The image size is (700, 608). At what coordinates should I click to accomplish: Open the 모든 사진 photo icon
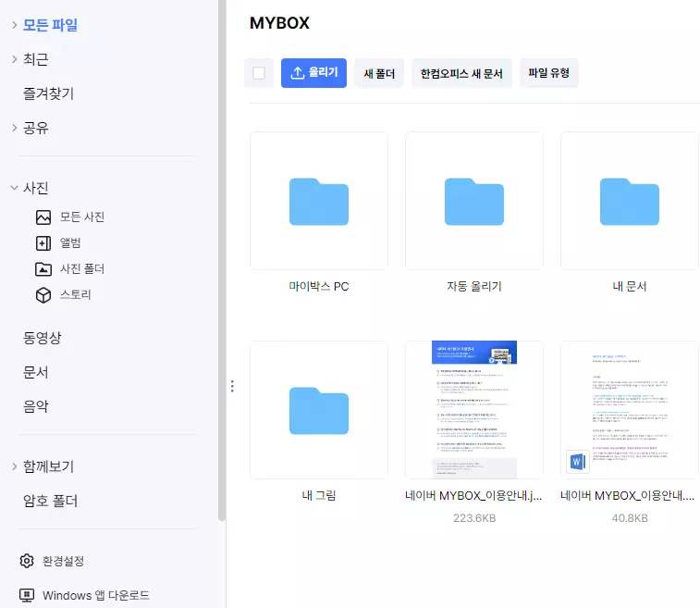(x=43, y=217)
